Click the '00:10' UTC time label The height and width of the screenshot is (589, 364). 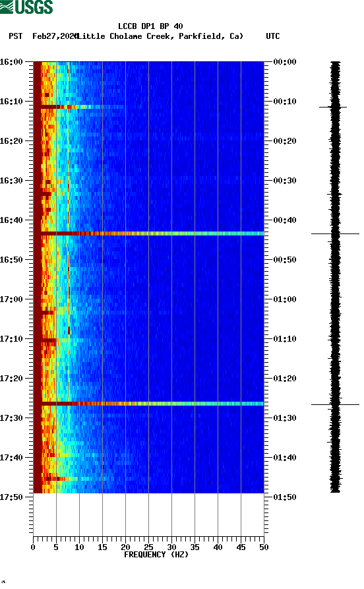(x=285, y=102)
